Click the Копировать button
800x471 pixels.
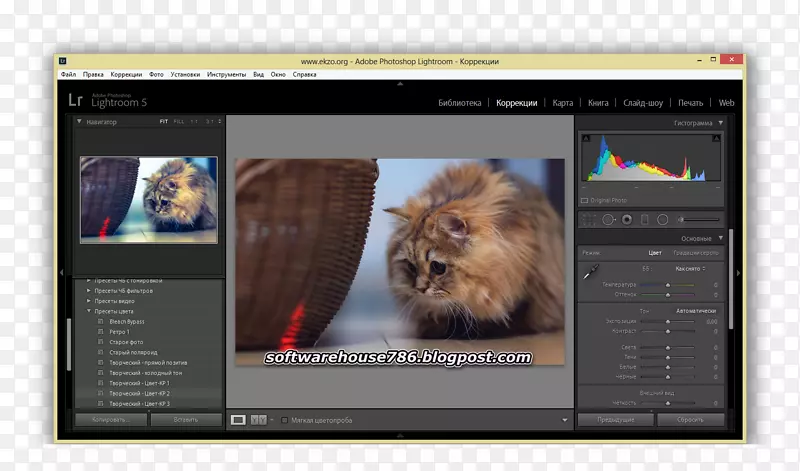click(110, 420)
